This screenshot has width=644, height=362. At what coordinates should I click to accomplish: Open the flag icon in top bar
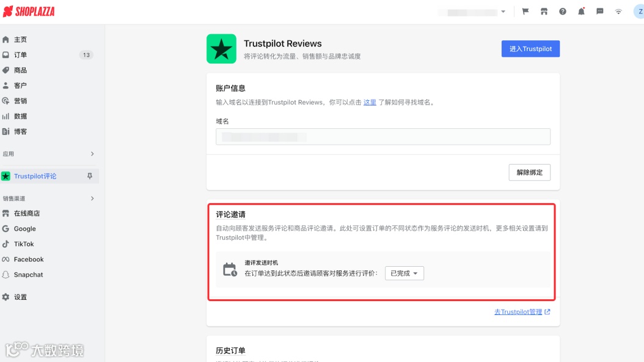point(525,12)
